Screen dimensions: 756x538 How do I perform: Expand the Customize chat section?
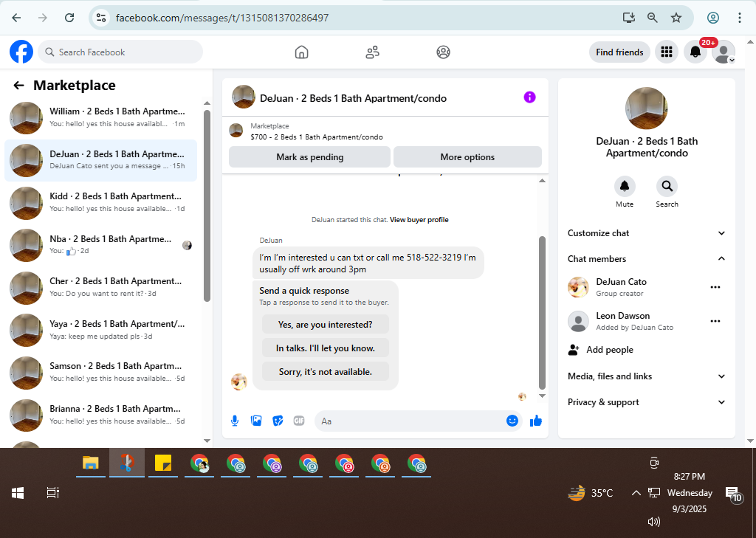pyautogui.click(x=647, y=233)
